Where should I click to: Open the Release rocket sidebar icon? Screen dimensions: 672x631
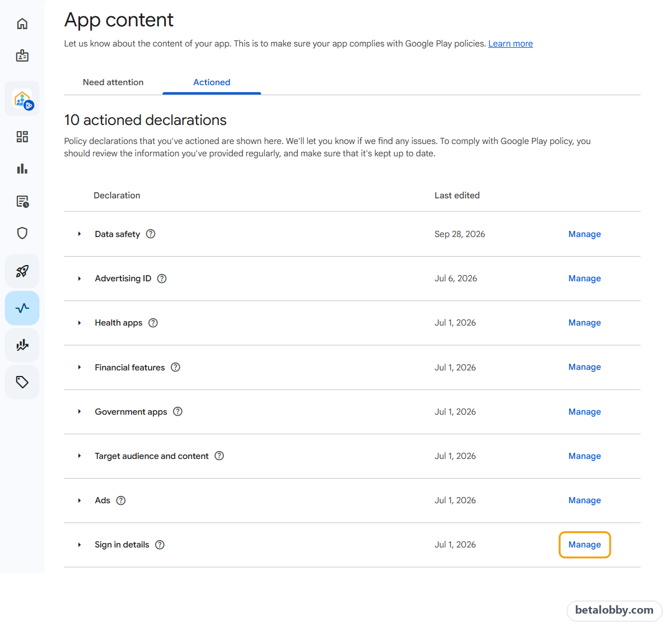(22, 271)
